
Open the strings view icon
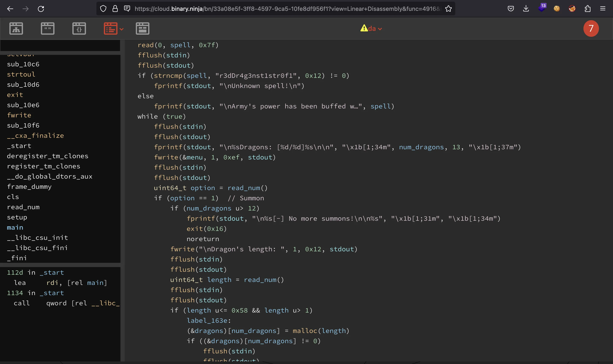click(48, 28)
